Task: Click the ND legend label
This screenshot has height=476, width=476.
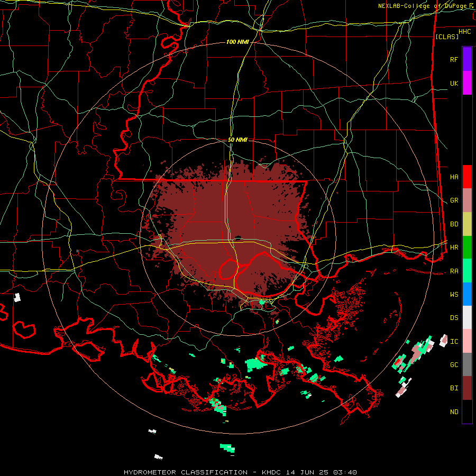Action: 454,412
